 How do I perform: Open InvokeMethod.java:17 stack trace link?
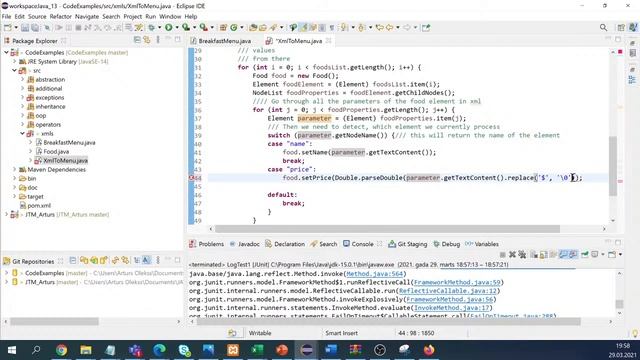point(451,308)
